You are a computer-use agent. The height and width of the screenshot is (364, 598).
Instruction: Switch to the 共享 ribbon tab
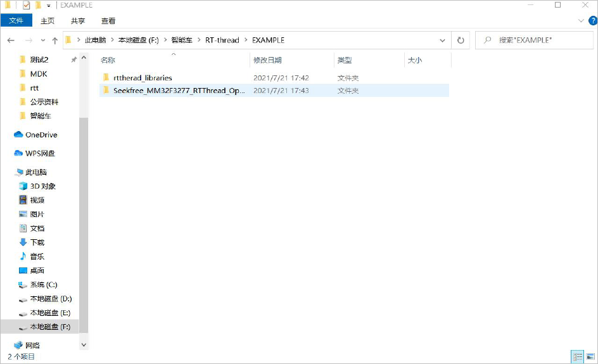tap(78, 21)
